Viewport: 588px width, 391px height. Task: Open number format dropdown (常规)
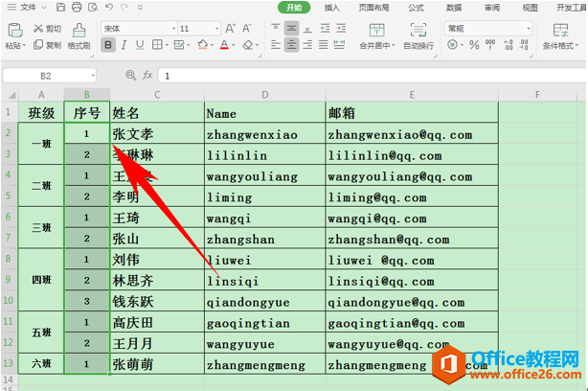529,29
